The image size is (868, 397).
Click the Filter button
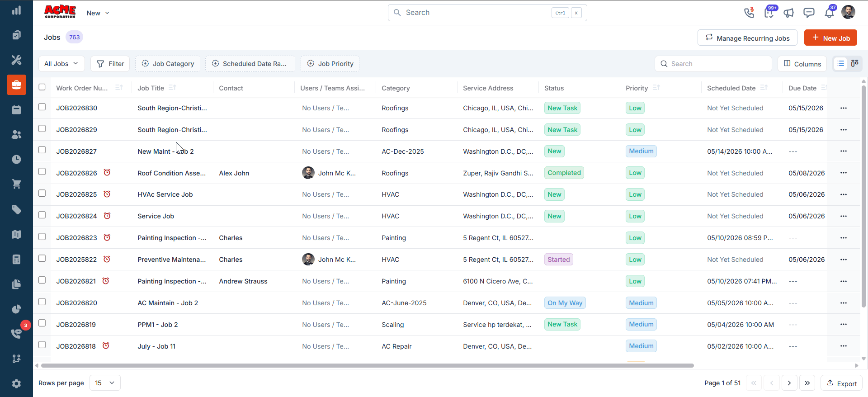tap(110, 64)
